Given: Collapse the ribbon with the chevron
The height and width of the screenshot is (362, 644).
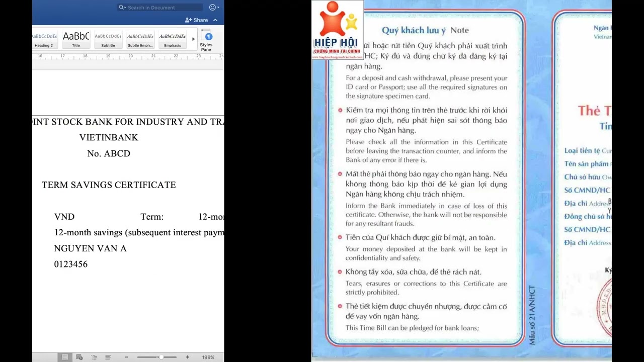Looking at the screenshot, I should click(x=215, y=20).
